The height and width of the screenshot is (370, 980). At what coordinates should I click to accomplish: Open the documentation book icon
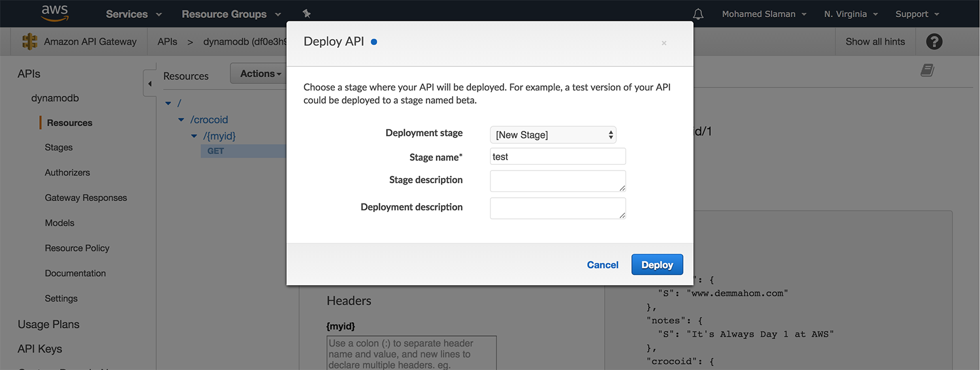(928, 70)
